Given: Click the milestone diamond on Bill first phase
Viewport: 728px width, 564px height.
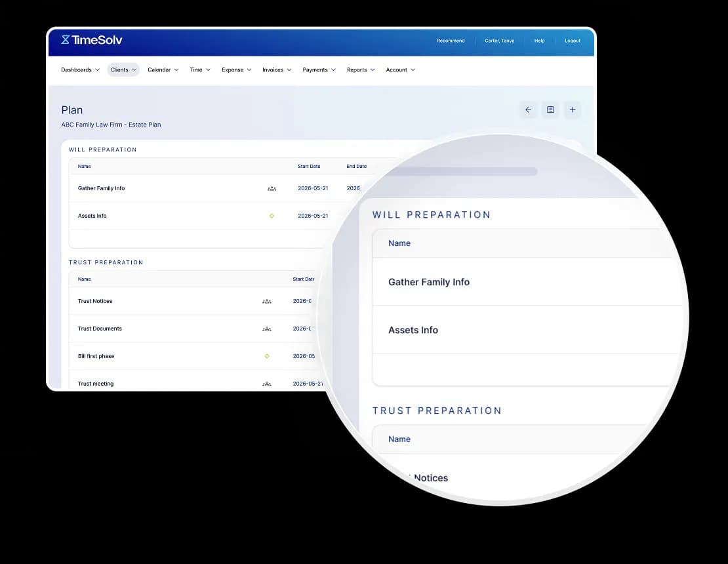Looking at the screenshot, I should coord(267,356).
